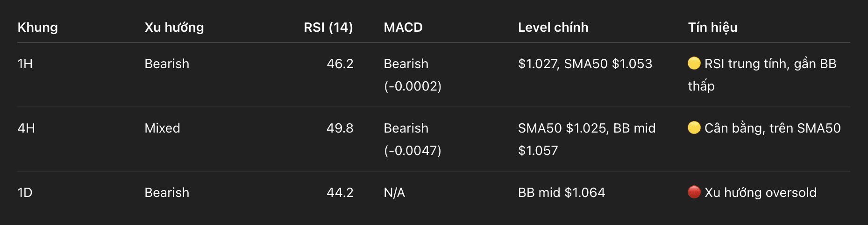Viewport: 868px width, 225px height.
Task: Click the red circle in the 1D row
Action: pyautogui.click(x=694, y=192)
